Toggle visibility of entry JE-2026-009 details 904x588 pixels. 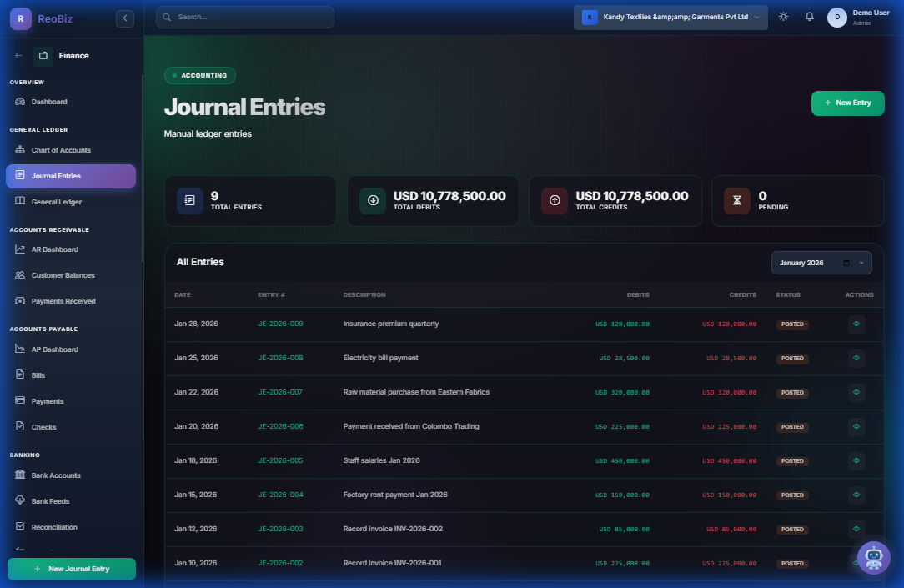(x=856, y=324)
